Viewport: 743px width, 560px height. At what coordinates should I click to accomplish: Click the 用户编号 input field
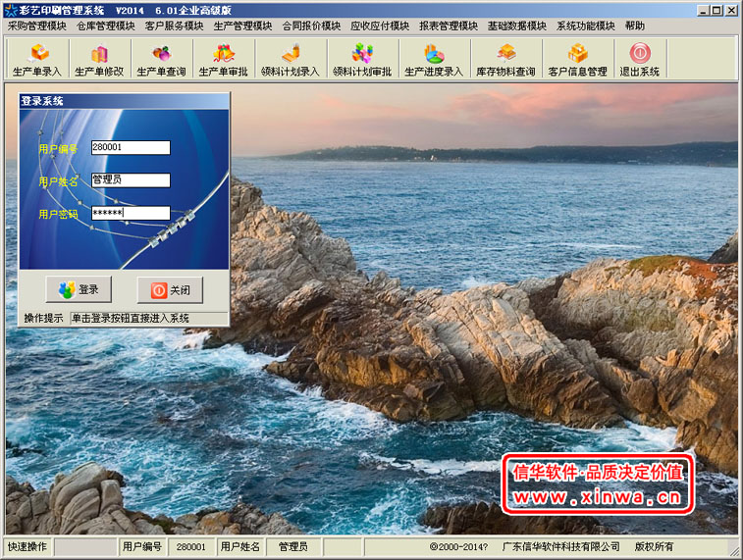(x=131, y=148)
